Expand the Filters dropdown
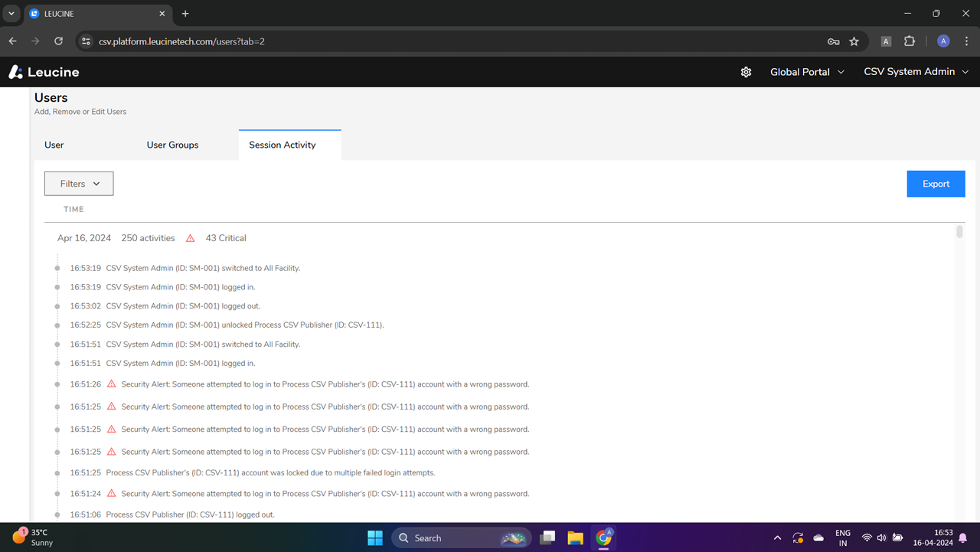980x552 pixels. pos(79,184)
